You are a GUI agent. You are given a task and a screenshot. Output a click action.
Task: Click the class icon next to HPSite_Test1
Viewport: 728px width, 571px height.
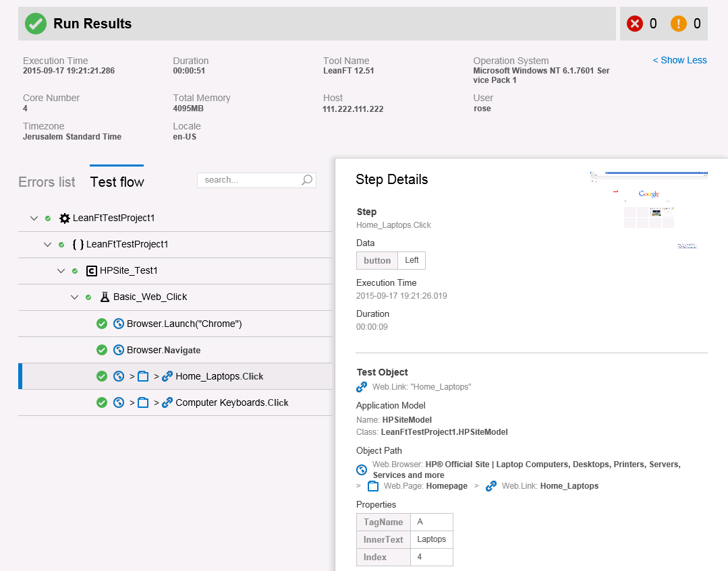pos(91,271)
